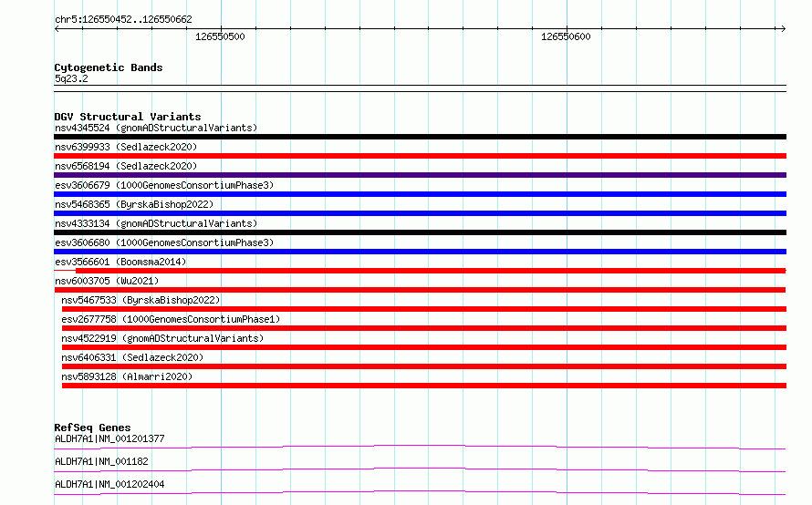Click the 5q23.2 cytogenetic band line
The height and width of the screenshot is (505, 812).
coord(420,88)
